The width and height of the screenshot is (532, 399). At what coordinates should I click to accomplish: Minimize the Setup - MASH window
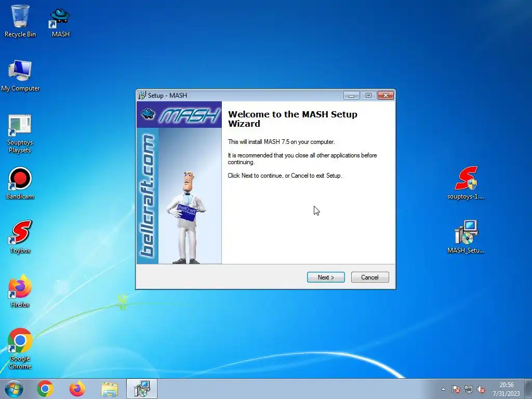(x=351, y=96)
